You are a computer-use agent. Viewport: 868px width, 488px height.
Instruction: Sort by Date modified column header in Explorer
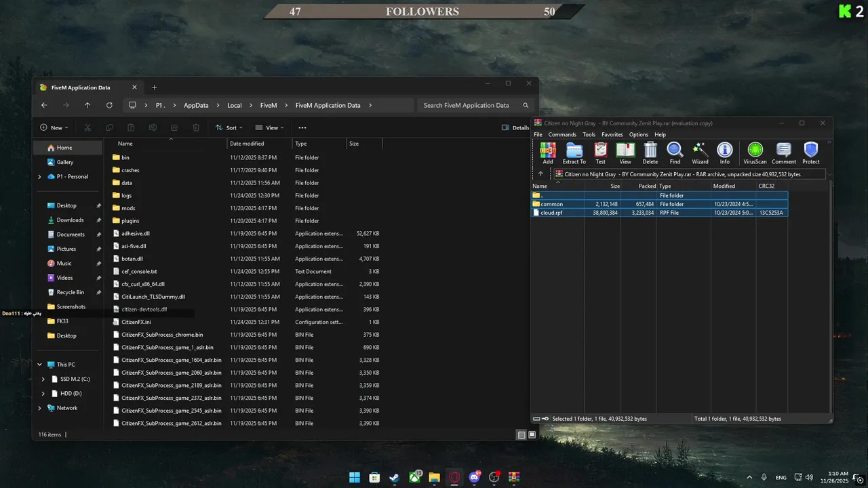pos(260,144)
